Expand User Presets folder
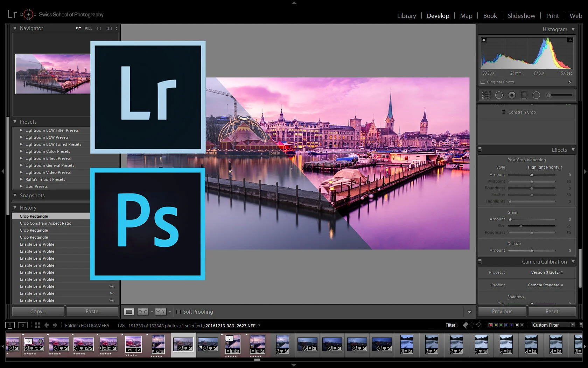 pyautogui.click(x=22, y=186)
